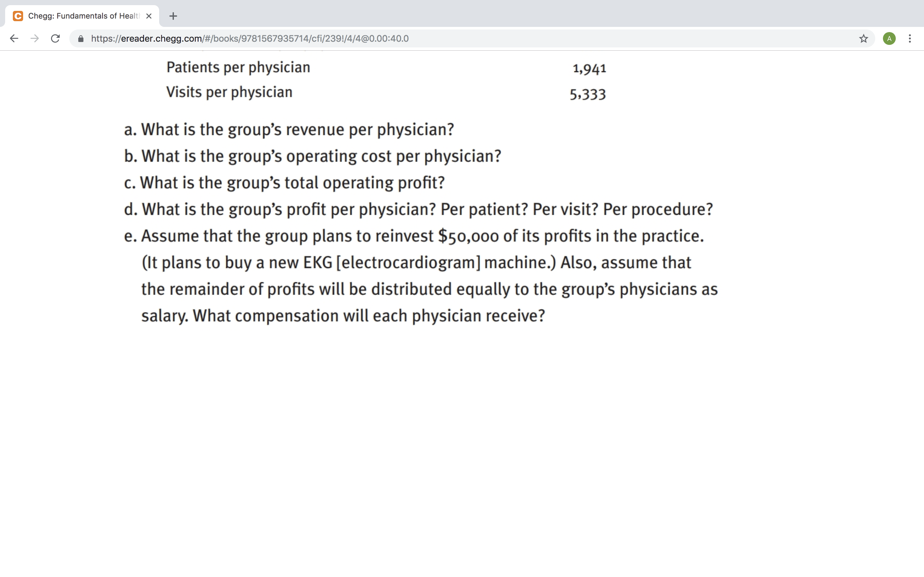Bookmark this page with the star icon
The image size is (924, 577).
coord(863,38)
